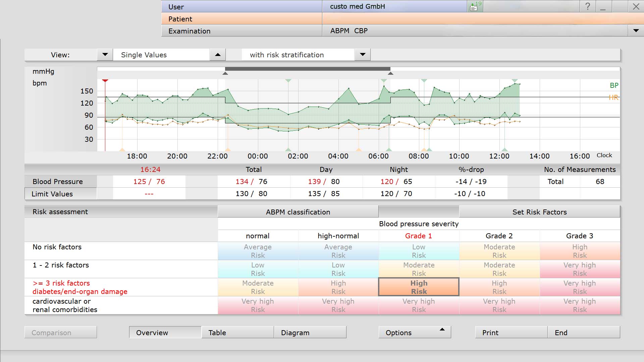Click orange event marker below 22:00
The height and width of the screenshot is (362, 644).
[x=228, y=149]
